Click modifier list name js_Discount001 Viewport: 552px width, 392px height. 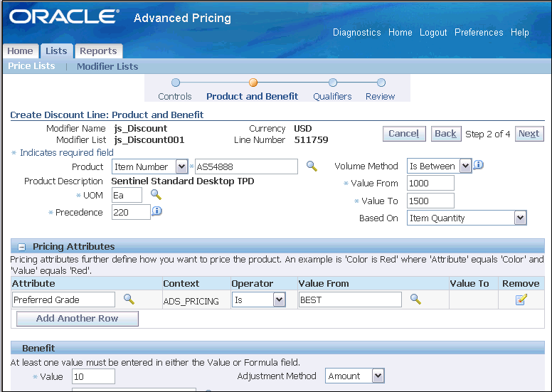(149, 140)
